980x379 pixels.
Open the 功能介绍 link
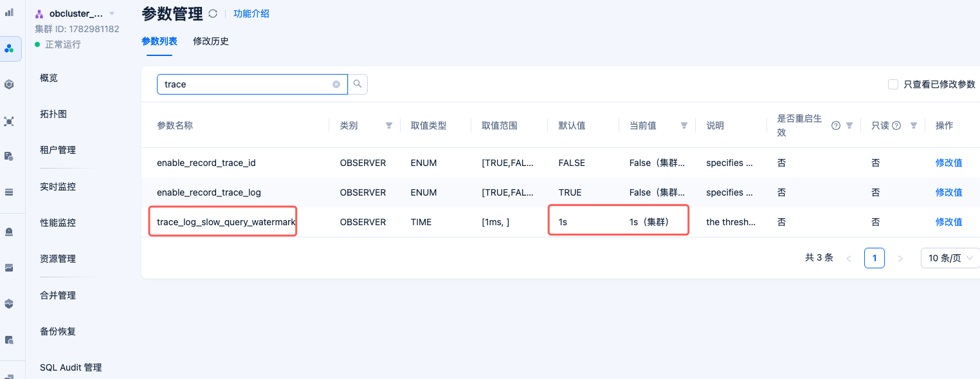pos(251,14)
